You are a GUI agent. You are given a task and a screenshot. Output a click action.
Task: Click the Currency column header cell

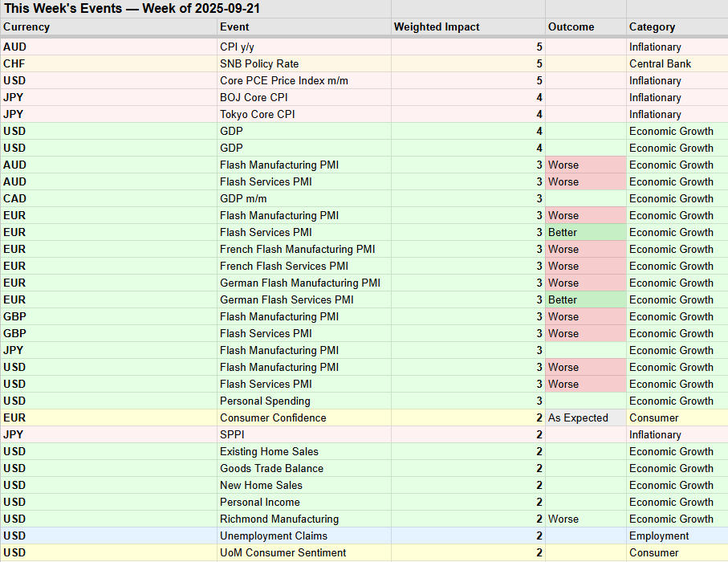tap(26, 26)
